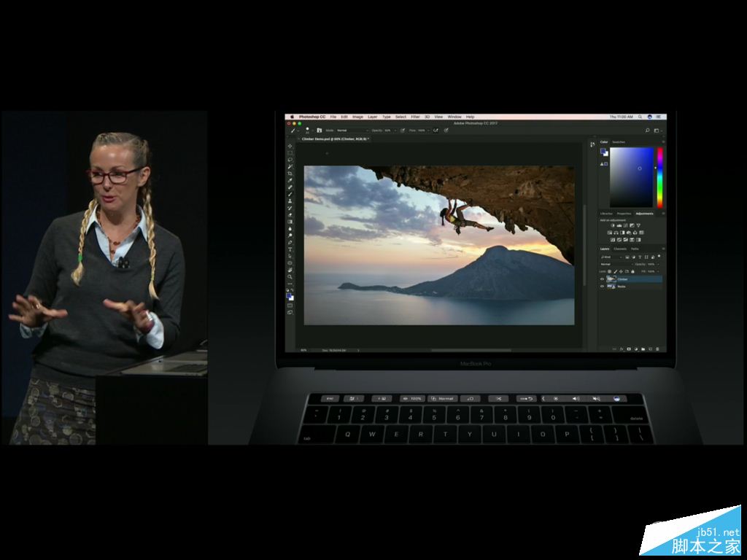Select the Zoom tool
The width and height of the screenshot is (747, 560).
290,276
